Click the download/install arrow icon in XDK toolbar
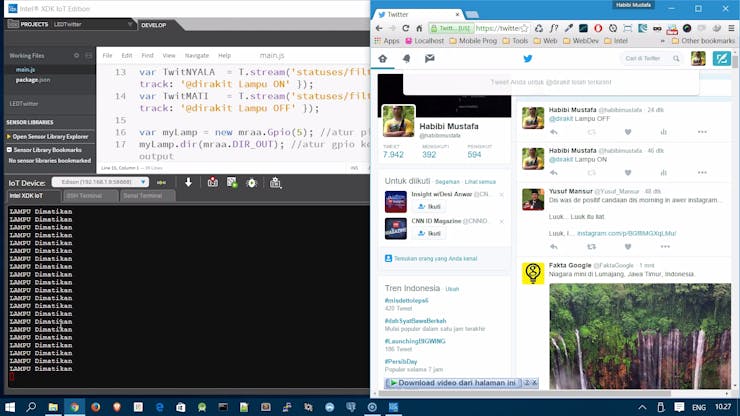 point(188,182)
